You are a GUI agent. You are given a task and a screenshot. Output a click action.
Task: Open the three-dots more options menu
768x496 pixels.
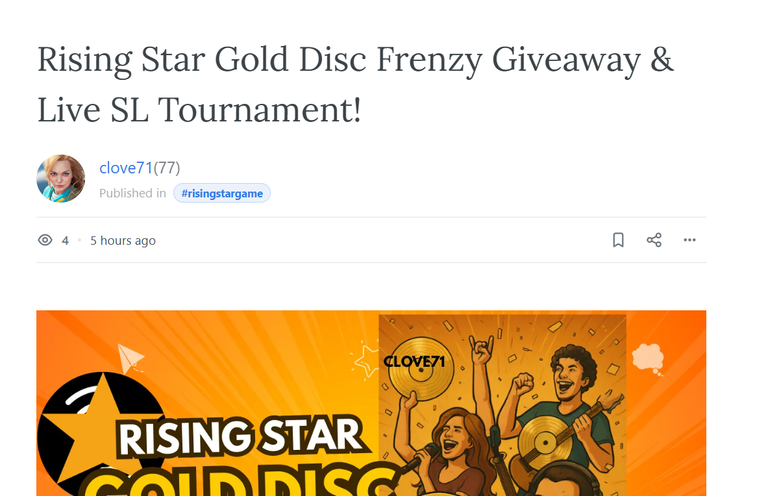click(x=690, y=240)
